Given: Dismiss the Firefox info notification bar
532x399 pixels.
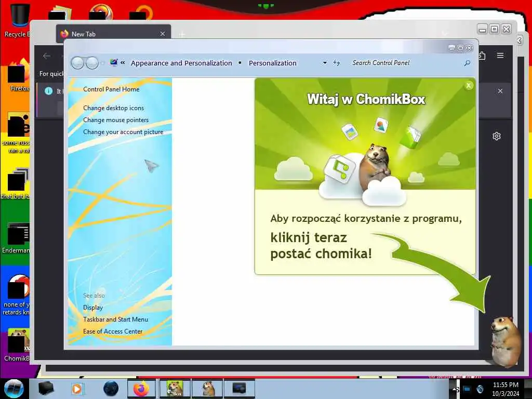Looking at the screenshot, I should (500, 91).
